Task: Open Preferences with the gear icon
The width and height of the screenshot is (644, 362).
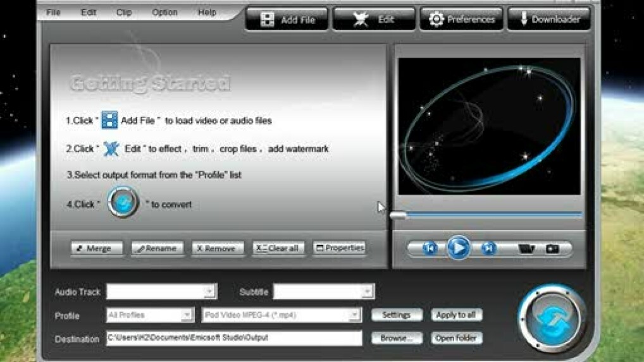Action: pos(461,20)
